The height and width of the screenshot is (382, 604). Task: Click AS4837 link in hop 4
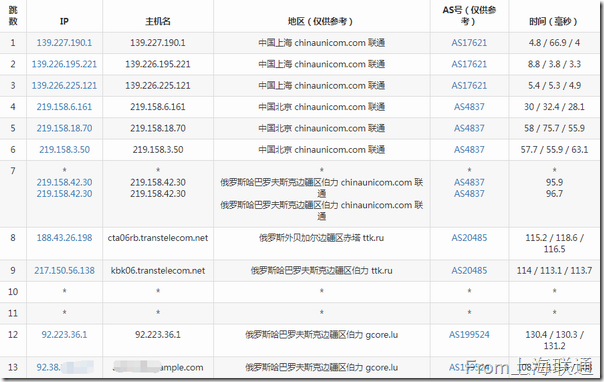coord(469,107)
